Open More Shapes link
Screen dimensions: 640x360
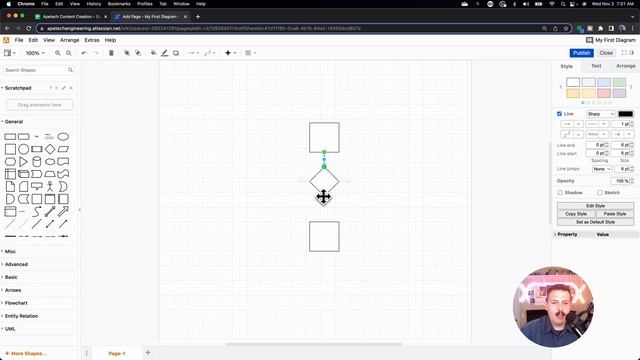[25, 353]
